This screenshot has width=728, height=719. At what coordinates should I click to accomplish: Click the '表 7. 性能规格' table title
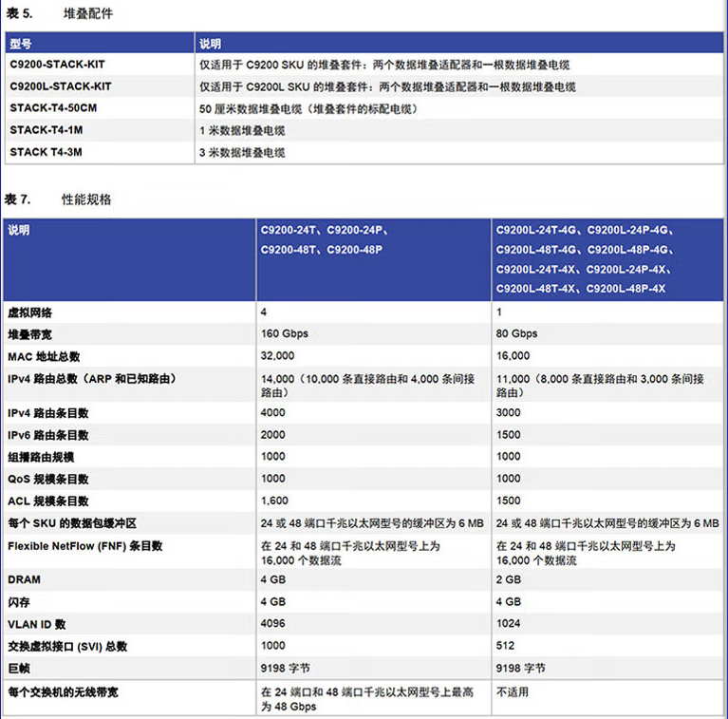[58, 199]
